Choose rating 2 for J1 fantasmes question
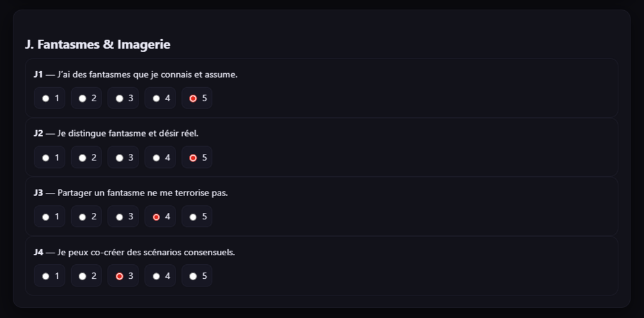644x318 pixels. coord(83,98)
